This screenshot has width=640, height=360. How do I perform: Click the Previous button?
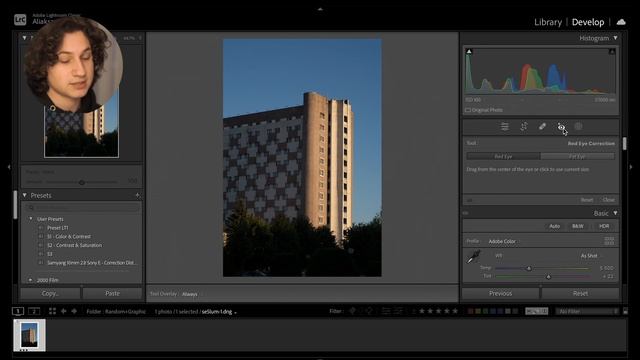[500, 293]
